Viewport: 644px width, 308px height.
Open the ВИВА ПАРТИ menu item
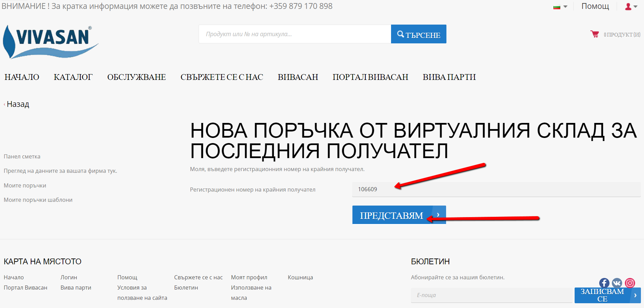(449, 77)
